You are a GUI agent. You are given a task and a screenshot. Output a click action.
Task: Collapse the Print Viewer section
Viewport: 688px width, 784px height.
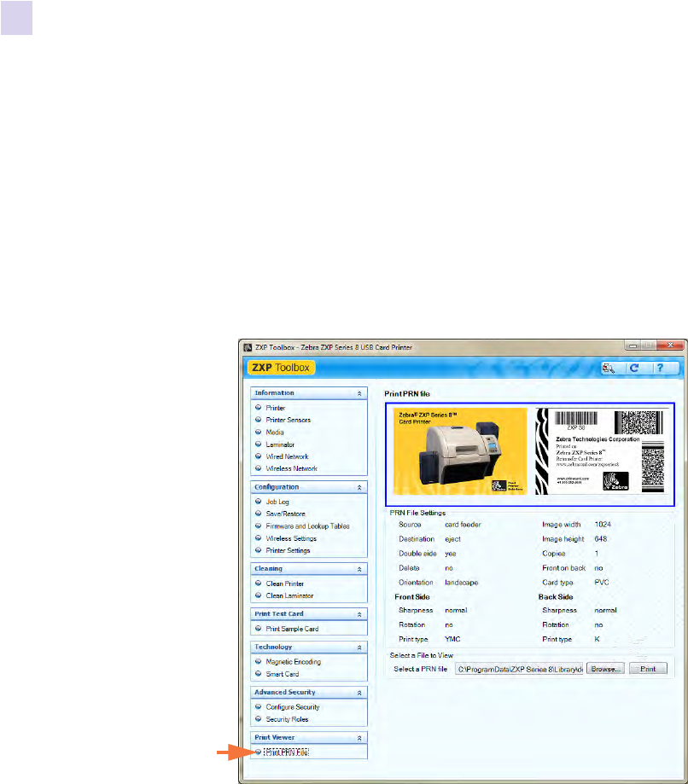coord(359,738)
